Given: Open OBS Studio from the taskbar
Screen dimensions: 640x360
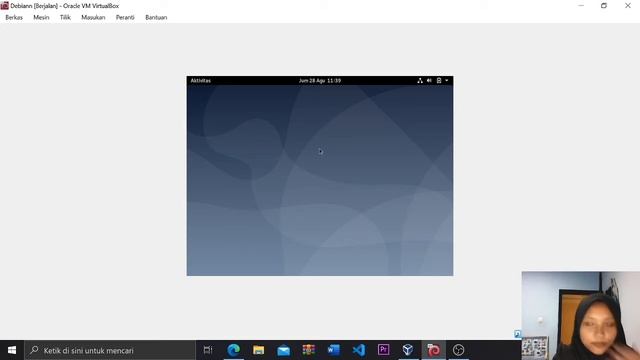Looking at the screenshot, I should pos(458,350).
